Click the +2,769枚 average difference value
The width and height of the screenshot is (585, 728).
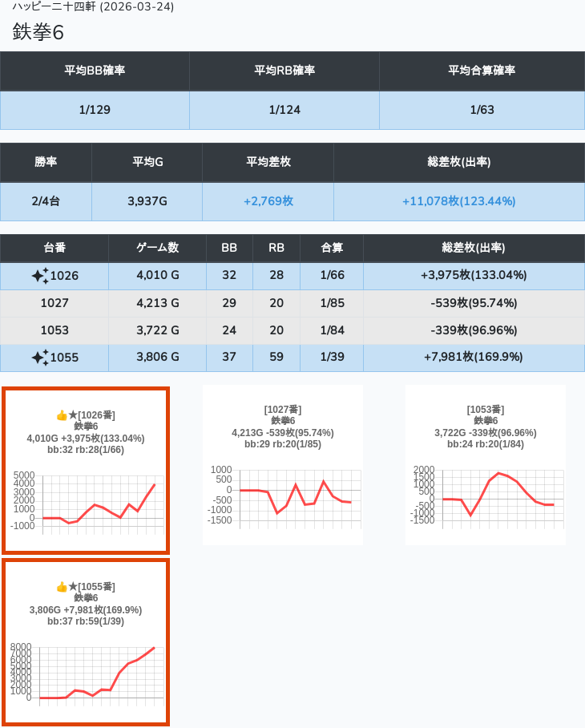268,201
